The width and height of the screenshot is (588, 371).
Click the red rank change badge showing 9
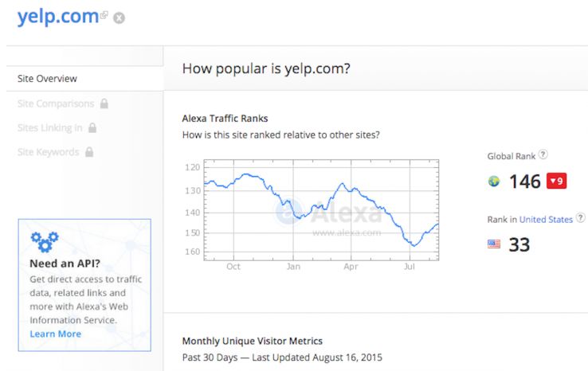[x=556, y=182]
